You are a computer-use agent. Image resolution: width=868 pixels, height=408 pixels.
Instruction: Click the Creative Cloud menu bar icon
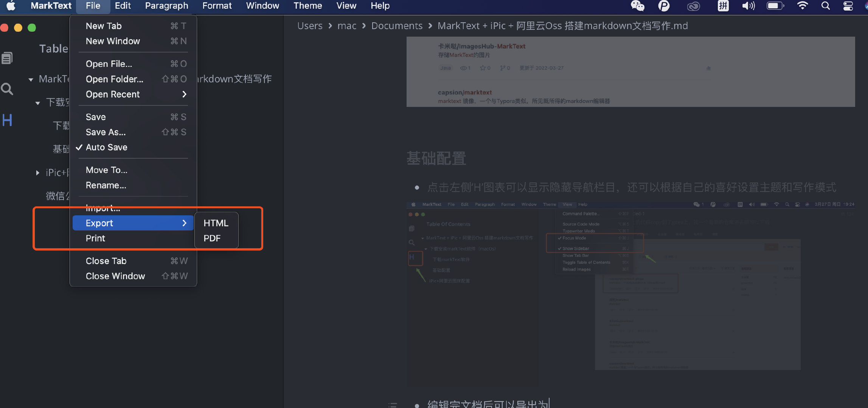693,6
